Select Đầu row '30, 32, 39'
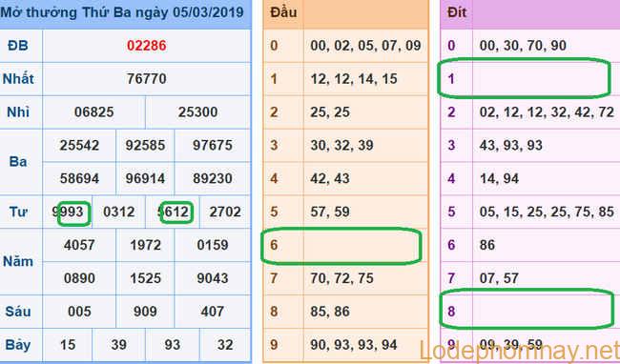620x364 pixels. point(342,145)
